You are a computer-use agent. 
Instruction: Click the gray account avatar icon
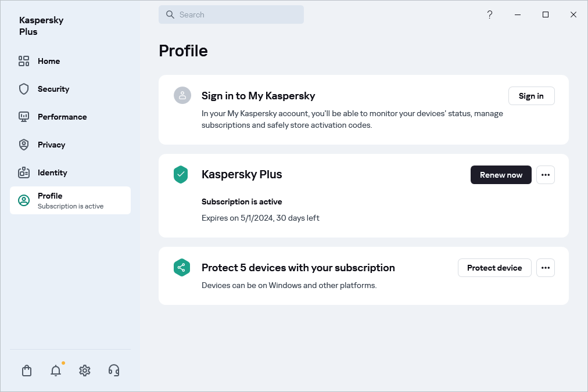pyautogui.click(x=182, y=96)
